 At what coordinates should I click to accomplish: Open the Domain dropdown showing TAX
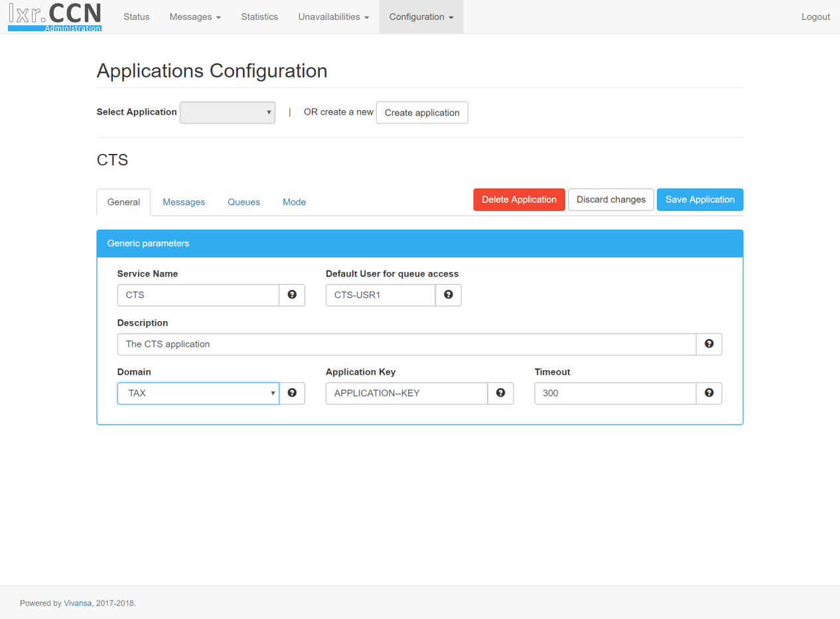(198, 393)
